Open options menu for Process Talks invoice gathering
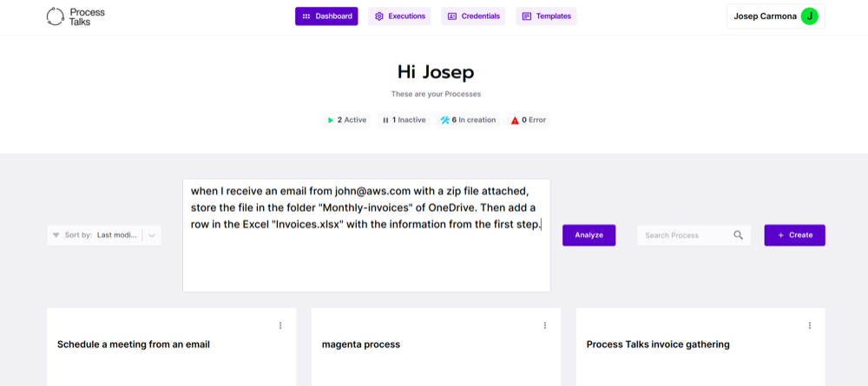Image resolution: width=868 pixels, height=386 pixels. tap(809, 325)
